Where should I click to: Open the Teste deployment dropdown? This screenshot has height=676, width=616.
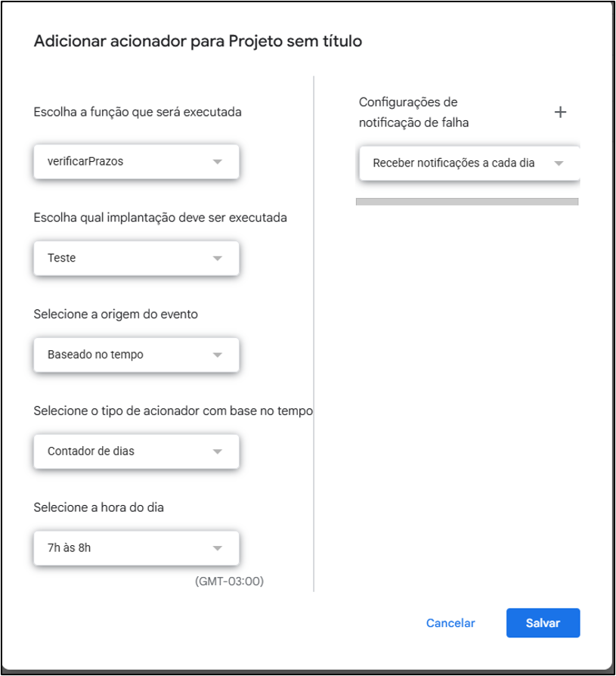click(x=136, y=259)
